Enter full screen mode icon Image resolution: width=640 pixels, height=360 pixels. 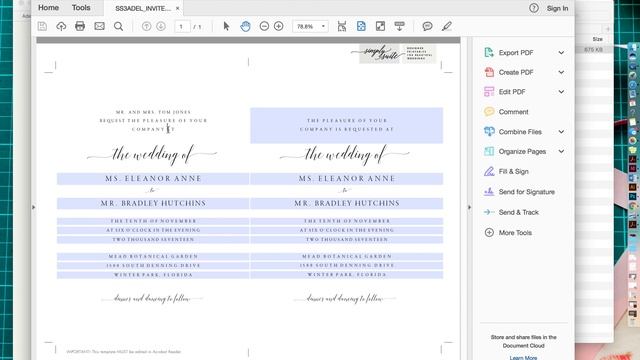pyautogui.click(x=380, y=27)
